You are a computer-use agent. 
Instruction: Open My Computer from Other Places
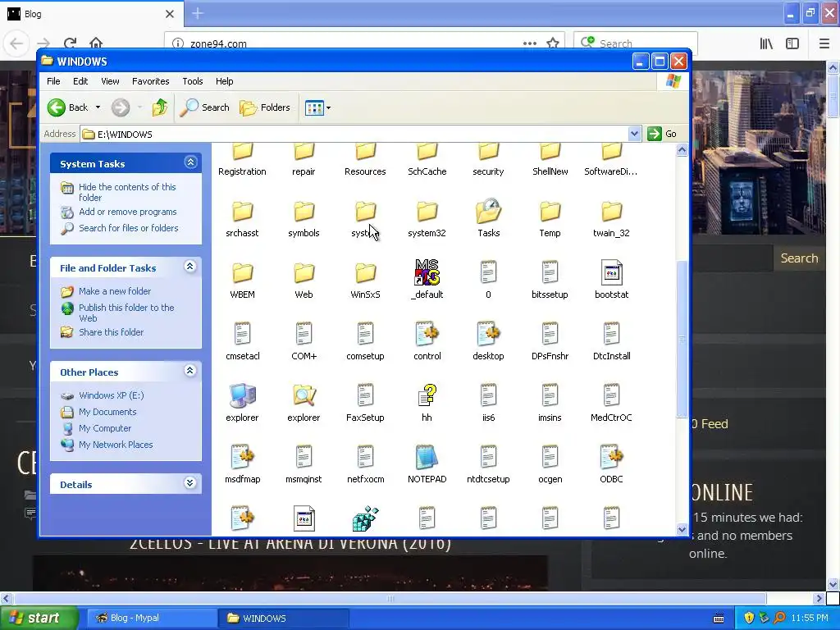[x=105, y=428]
